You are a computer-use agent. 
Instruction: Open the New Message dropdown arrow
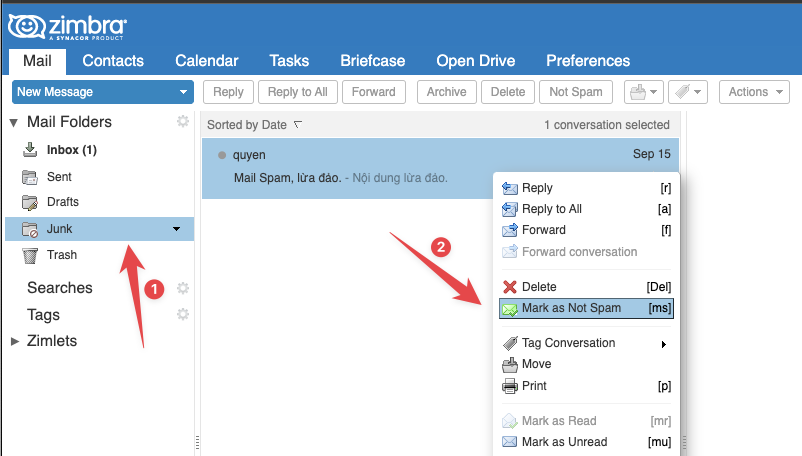point(183,93)
